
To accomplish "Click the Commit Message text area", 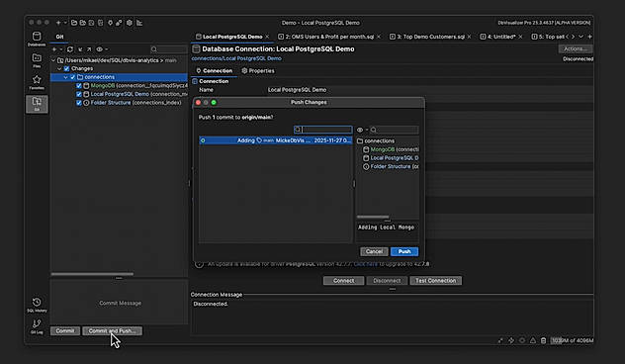I will point(120,303).
